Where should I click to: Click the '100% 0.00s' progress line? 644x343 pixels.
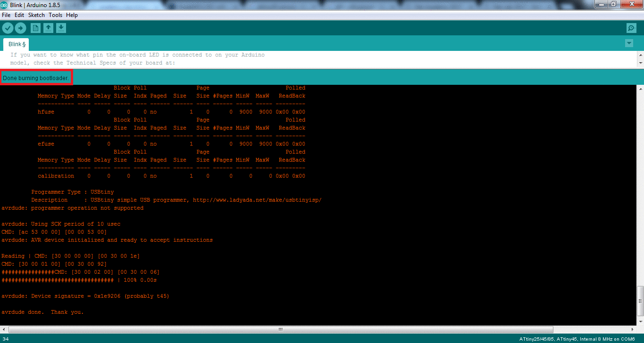79,280
